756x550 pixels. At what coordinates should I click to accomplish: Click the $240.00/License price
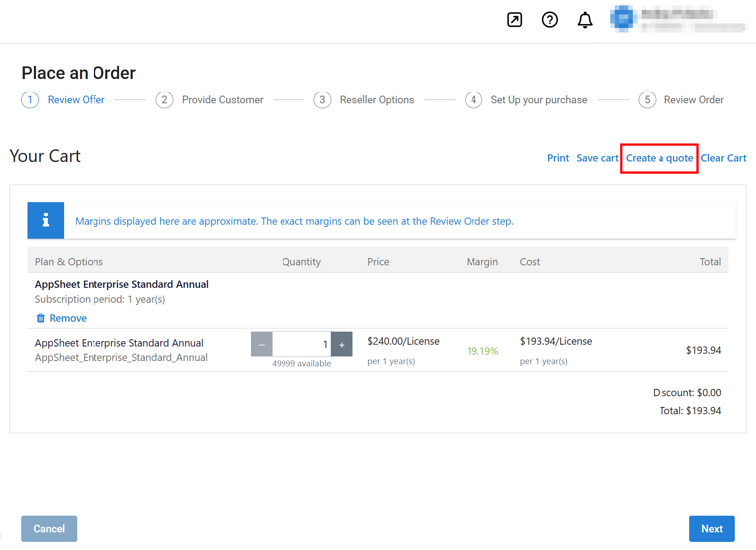(403, 341)
